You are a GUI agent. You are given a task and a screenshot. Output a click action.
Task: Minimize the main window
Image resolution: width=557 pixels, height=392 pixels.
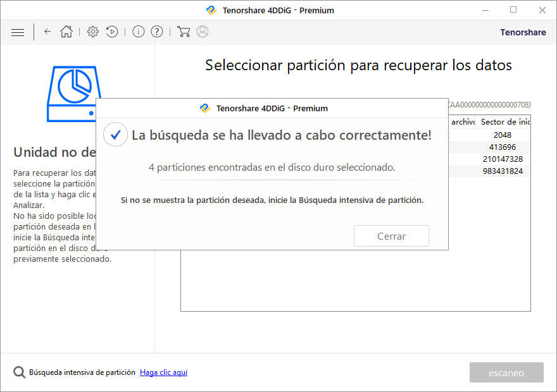(485, 10)
